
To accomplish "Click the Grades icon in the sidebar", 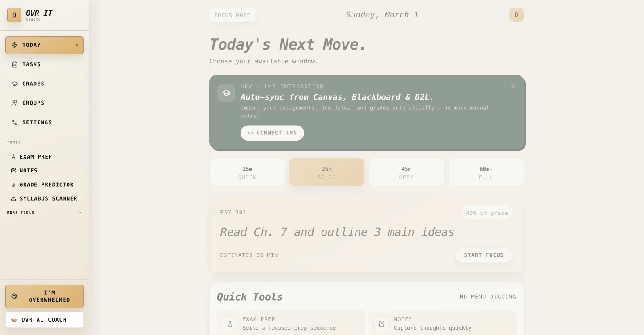I will point(14,84).
